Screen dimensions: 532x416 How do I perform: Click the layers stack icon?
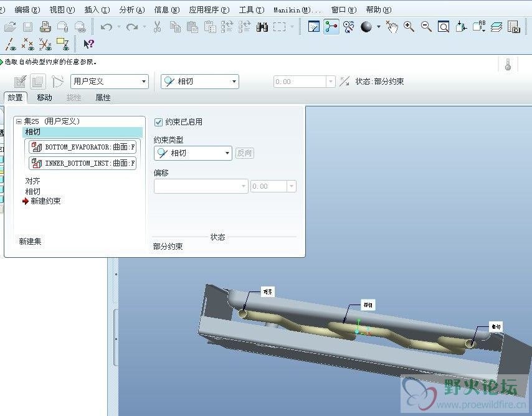[x=496, y=27]
